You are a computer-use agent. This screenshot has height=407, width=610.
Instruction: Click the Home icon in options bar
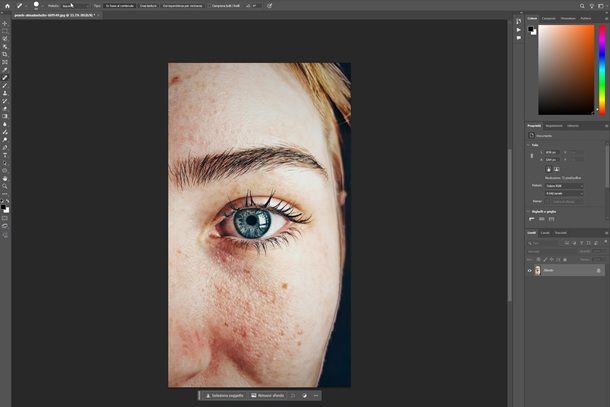(x=7, y=6)
